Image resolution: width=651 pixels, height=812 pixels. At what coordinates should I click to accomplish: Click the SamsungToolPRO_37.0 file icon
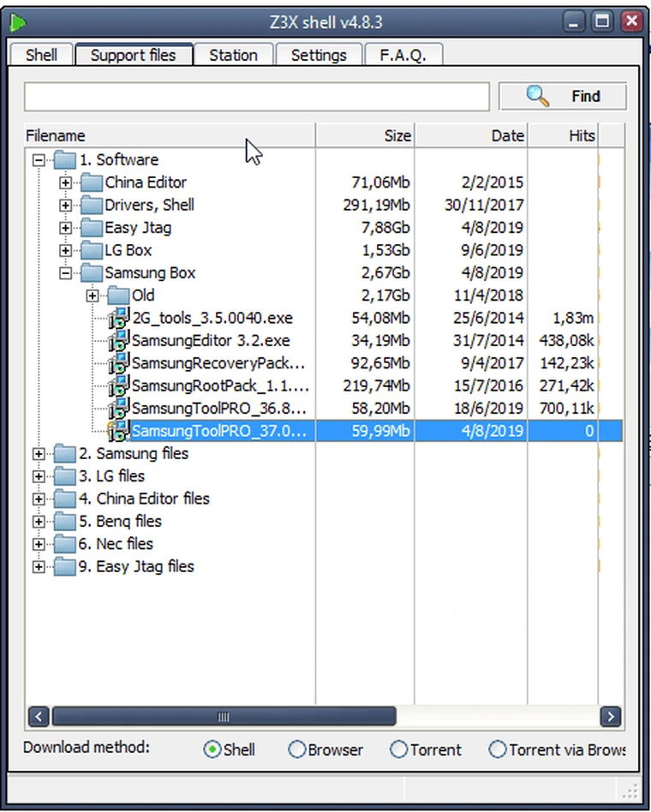click(118, 431)
